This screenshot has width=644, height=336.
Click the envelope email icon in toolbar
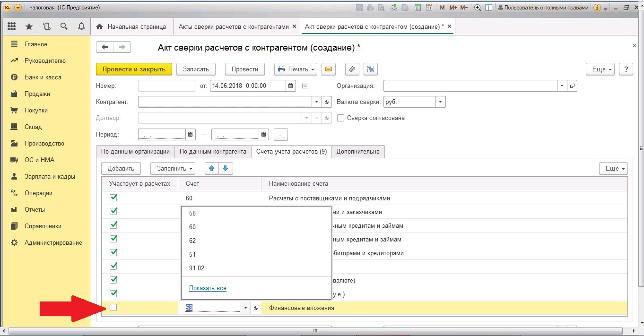[x=329, y=69]
